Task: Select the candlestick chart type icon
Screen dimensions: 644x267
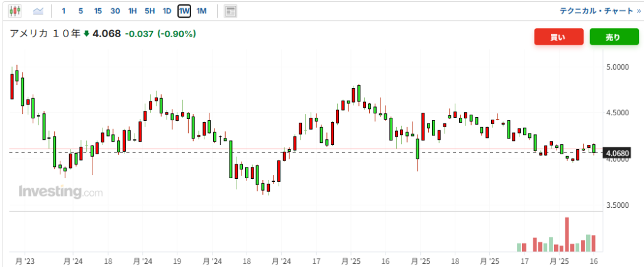Action: [x=15, y=11]
